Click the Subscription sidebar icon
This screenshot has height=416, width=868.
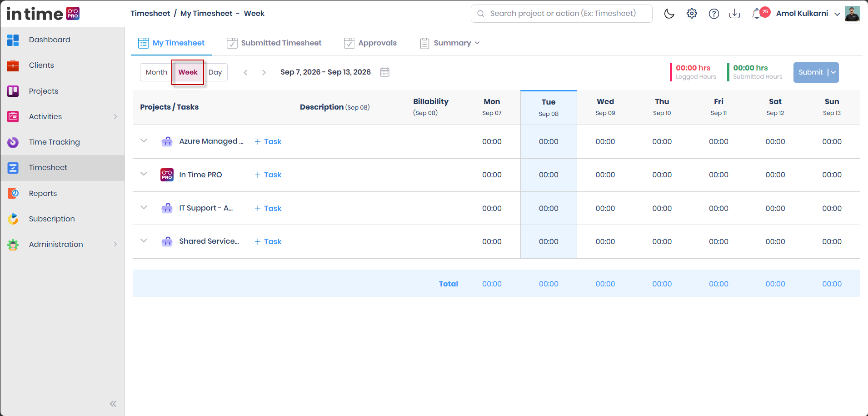13,219
